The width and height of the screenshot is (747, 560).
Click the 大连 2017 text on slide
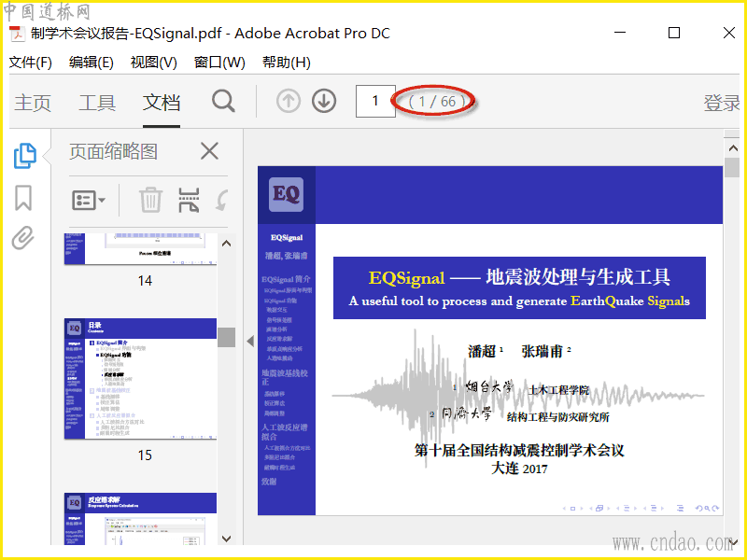pyautogui.click(x=519, y=469)
